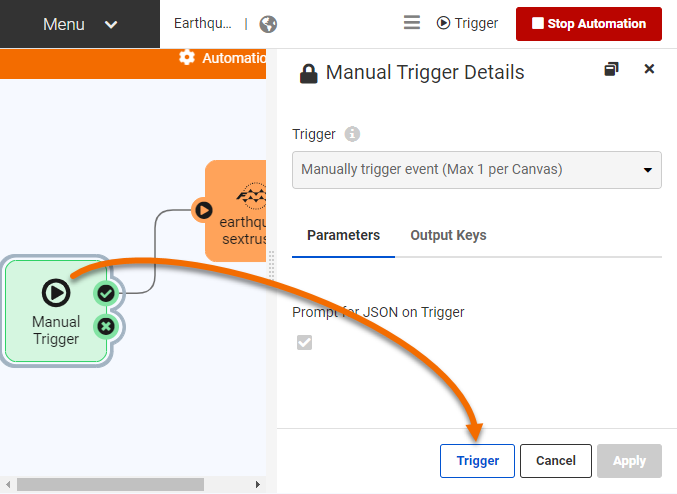Open the hamburger list icon
Viewport: 677px width, 494px height.
pyautogui.click(x=412, y=23)
